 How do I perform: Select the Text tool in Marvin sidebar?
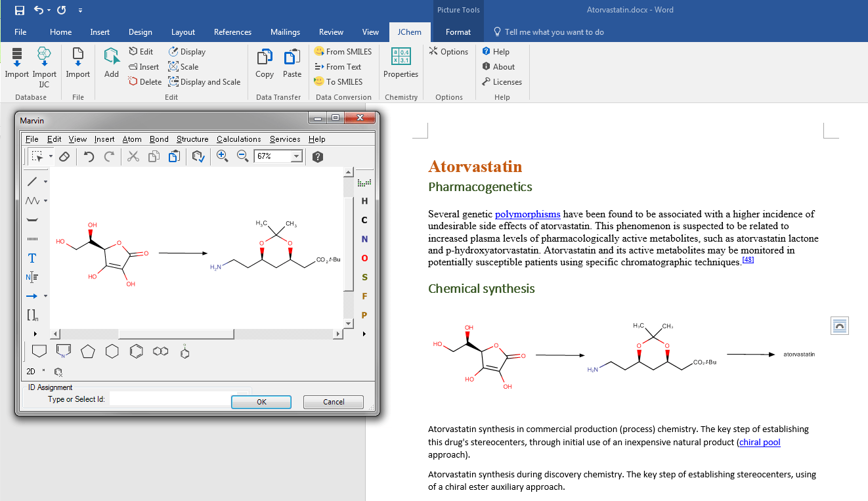[x=32, y=259]
